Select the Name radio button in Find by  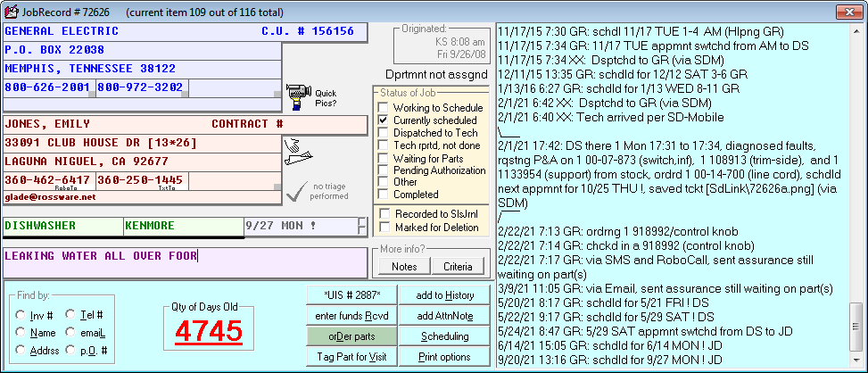coord(21,333)
